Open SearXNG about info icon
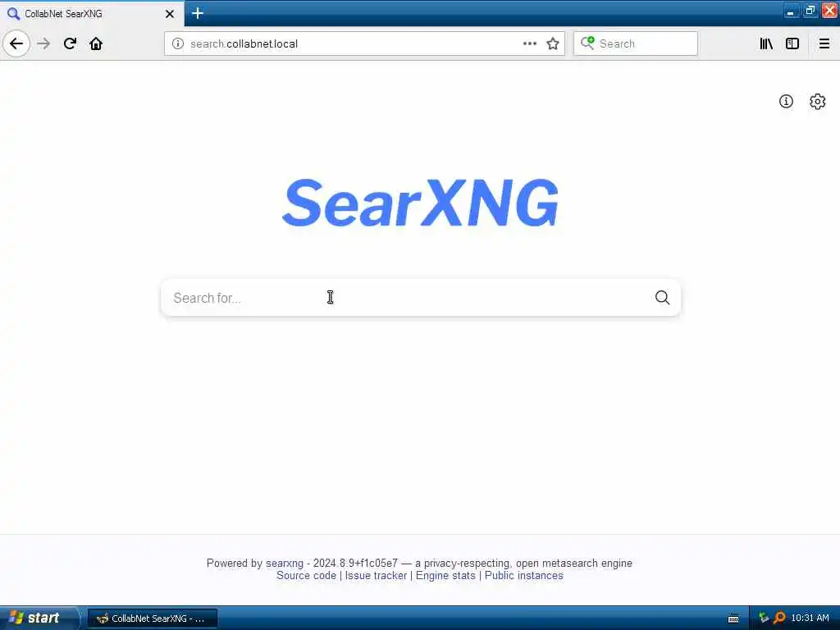This screenshot has width=840, height=630. tap(786, 101)
